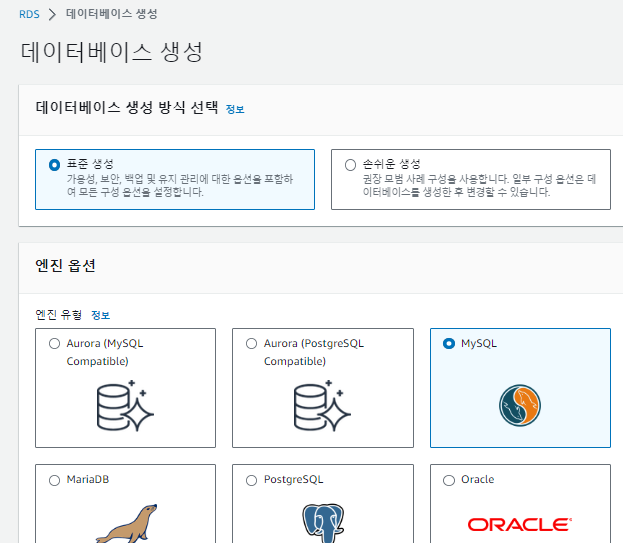Click the PostgreSQL label text

point(294,480)
